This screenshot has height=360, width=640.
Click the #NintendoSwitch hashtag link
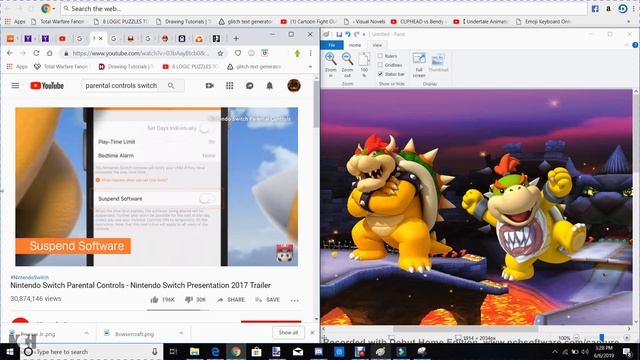click(29, 278)
